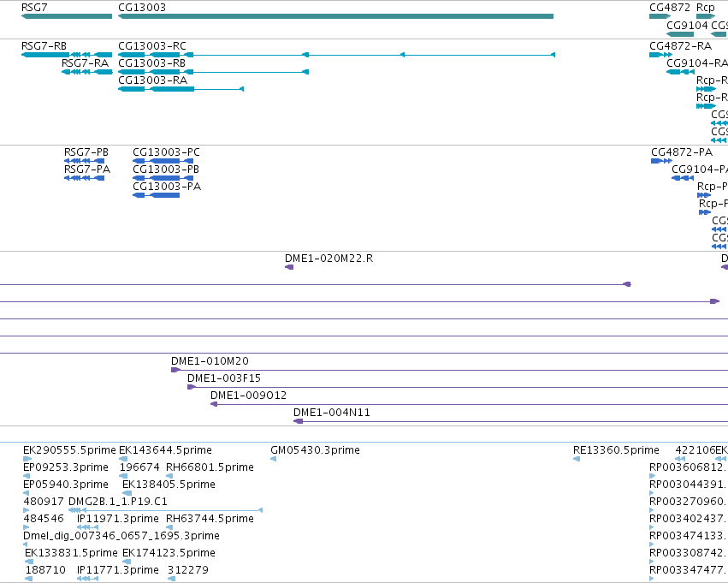Select the DME1-003F15 start arrow
This screenshot has width=728, height=583.
click(x=192, y=387)
